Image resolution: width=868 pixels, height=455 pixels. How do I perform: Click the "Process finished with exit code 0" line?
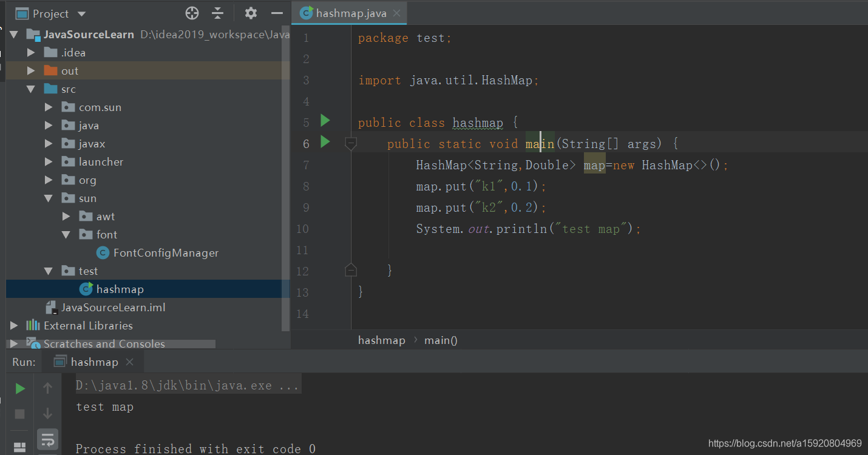195,449
